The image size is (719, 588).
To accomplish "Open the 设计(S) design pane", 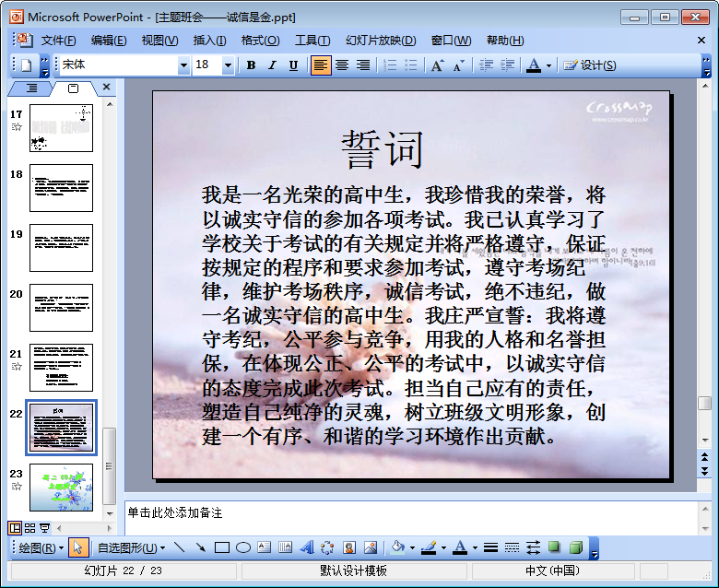I will [x=590, y=65].
